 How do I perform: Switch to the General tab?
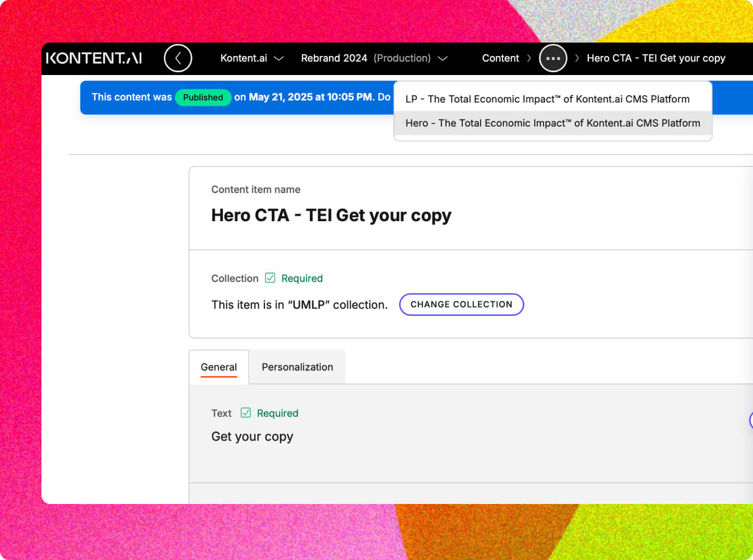click(x=219, y=367)
